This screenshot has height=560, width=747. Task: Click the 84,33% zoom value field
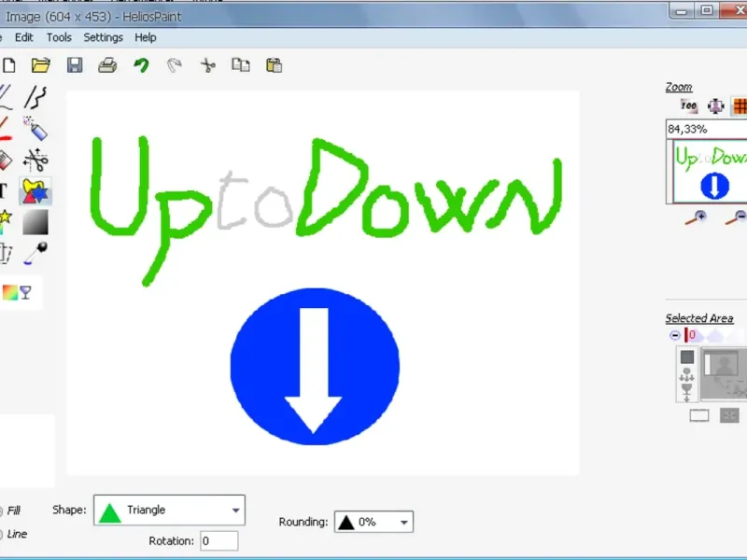click(x=706, y=129)
